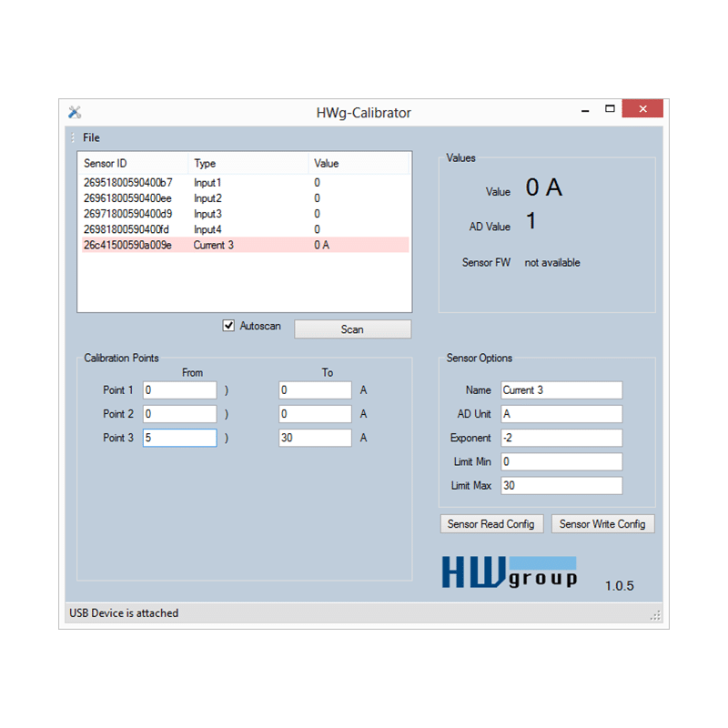Minimize the HWg-Calibrator window

tap(585, 110)
